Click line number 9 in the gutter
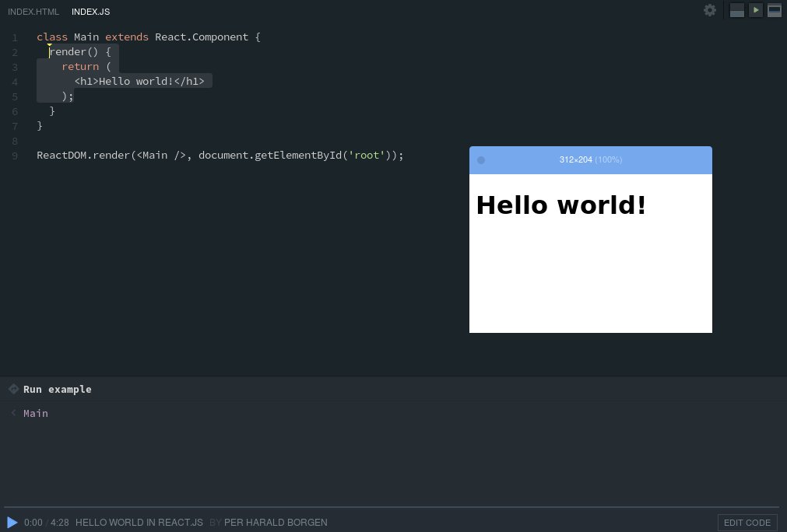The width and height of the screenshot is (787, 532). pyautogui.click(x=15, y=156)
